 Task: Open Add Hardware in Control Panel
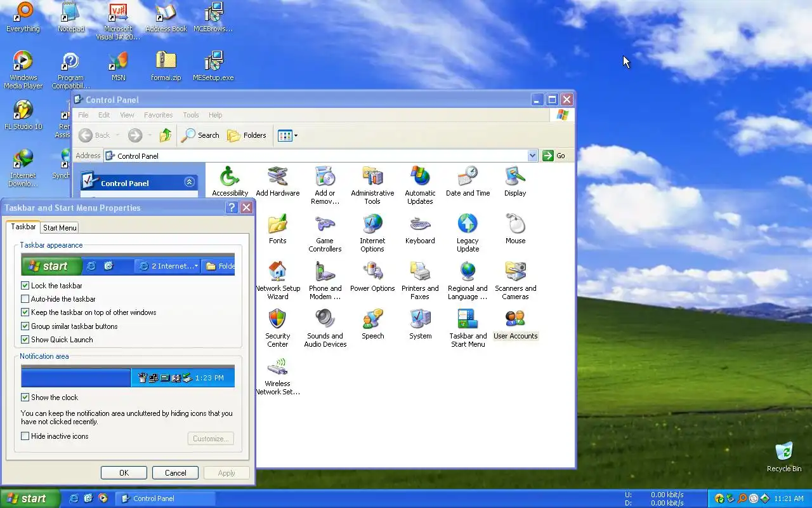(x=278, y=181)
